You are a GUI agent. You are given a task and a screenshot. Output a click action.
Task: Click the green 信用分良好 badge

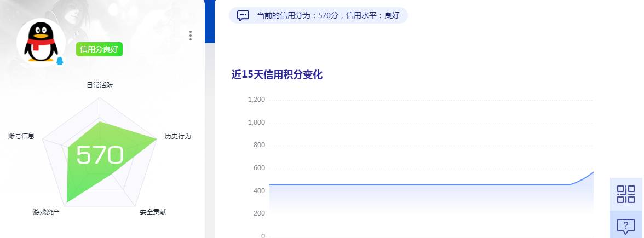tap(99, 49)
